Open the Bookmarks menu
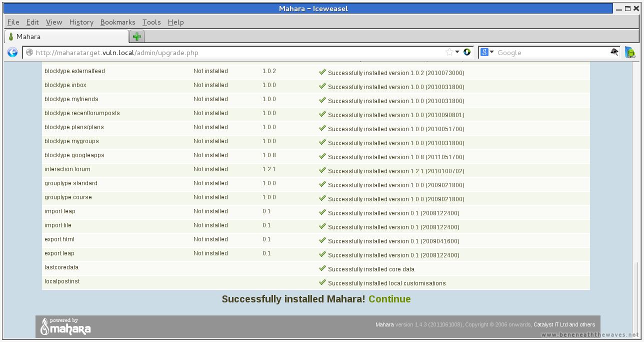Viewport: 644px width, 342px height. pyautogui.click(x=117, y=22)
